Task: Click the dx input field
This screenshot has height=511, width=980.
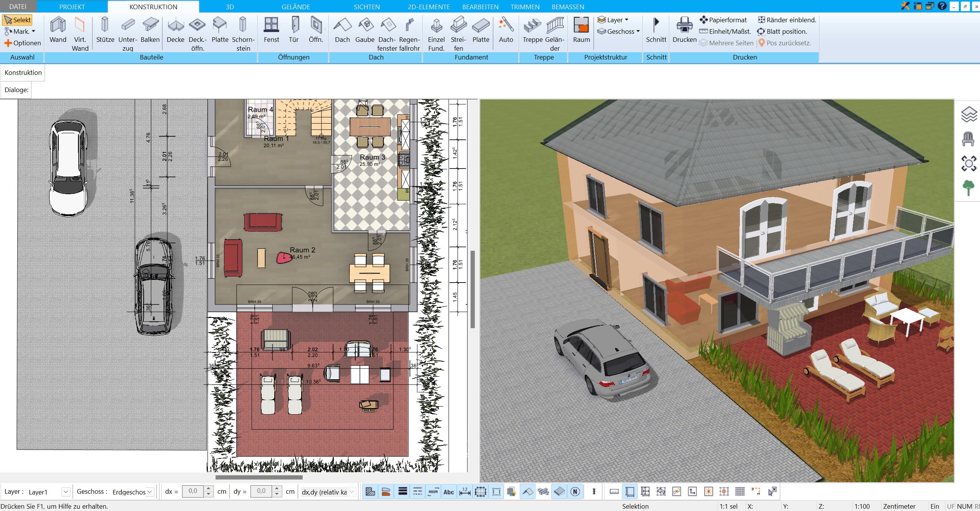Action: coord(193,491)
